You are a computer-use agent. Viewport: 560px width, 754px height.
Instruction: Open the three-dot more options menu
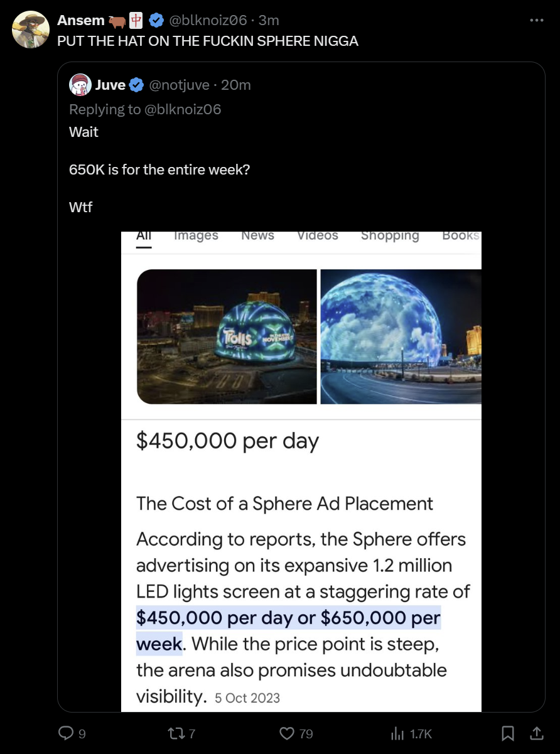536,20
